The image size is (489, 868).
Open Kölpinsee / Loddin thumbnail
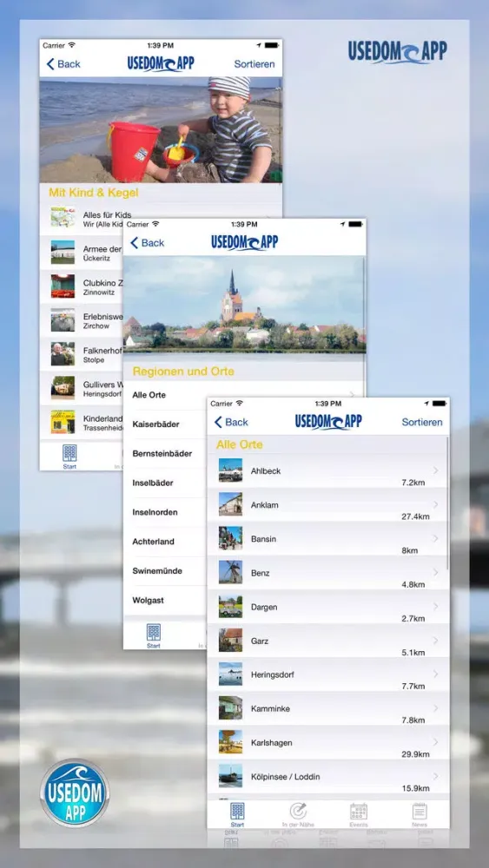coord(230,776)
